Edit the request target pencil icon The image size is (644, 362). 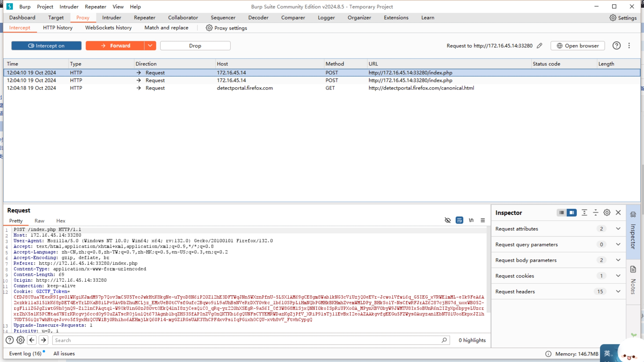(x=540, y=46)
